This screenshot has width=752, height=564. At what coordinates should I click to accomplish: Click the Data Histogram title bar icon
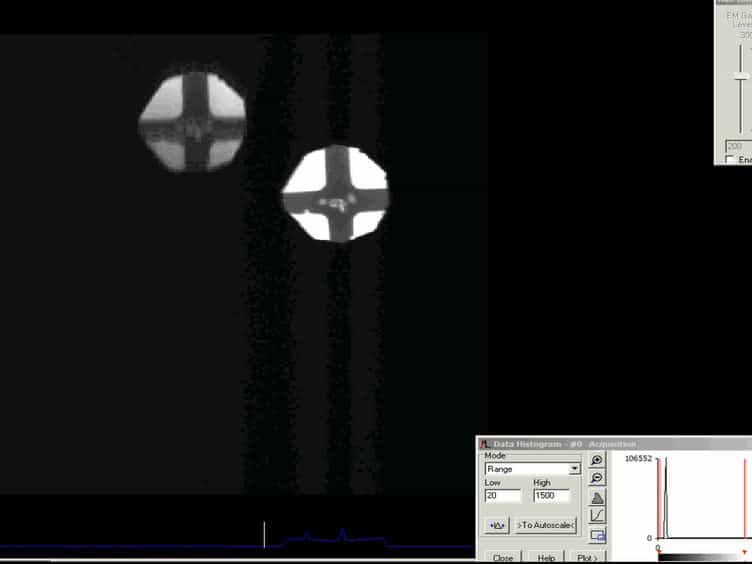tap(484, 444)
